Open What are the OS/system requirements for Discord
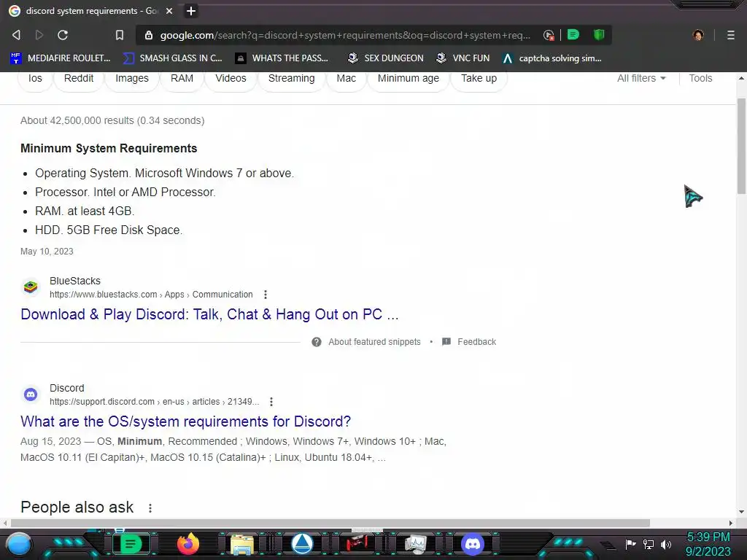 (186, 421)
